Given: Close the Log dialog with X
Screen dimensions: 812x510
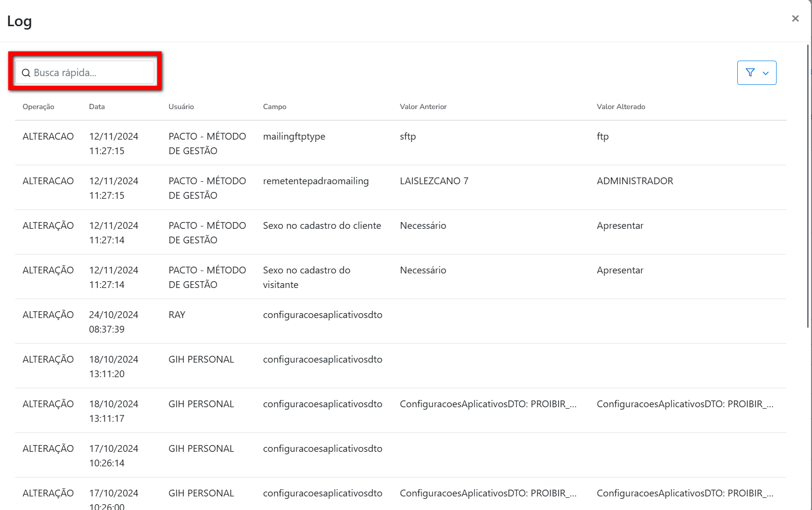Looking at the screenshot, I should tap(795, 18).
